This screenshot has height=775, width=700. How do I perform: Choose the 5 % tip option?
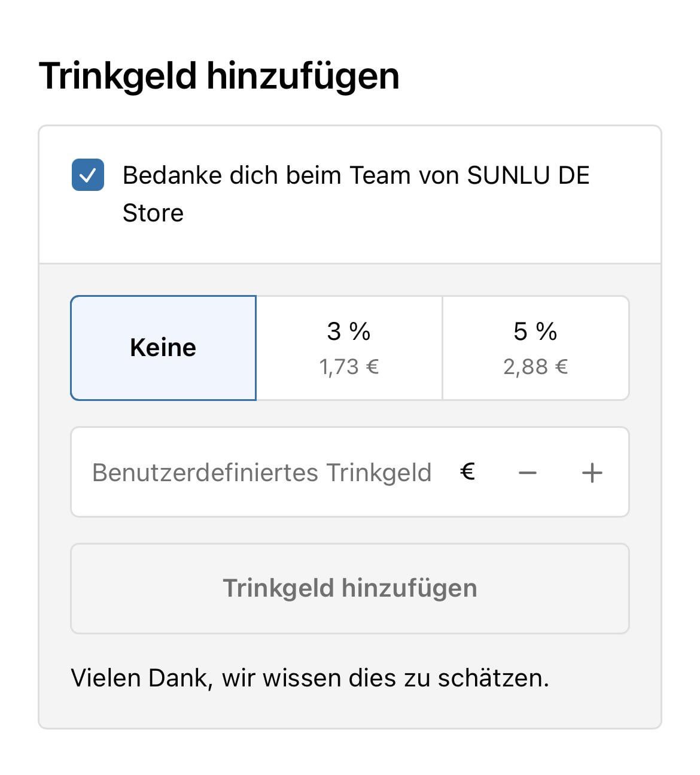pos(535,348)
